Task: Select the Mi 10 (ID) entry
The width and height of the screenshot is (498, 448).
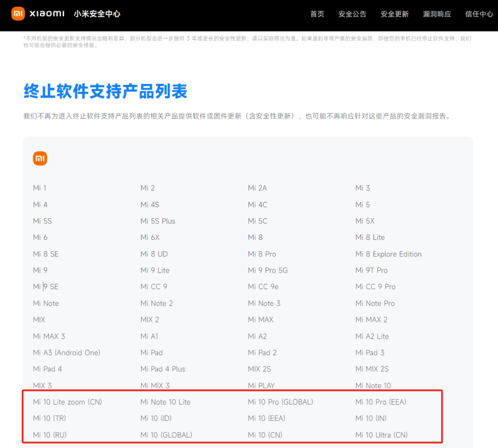Action: [x=156, y=418]
